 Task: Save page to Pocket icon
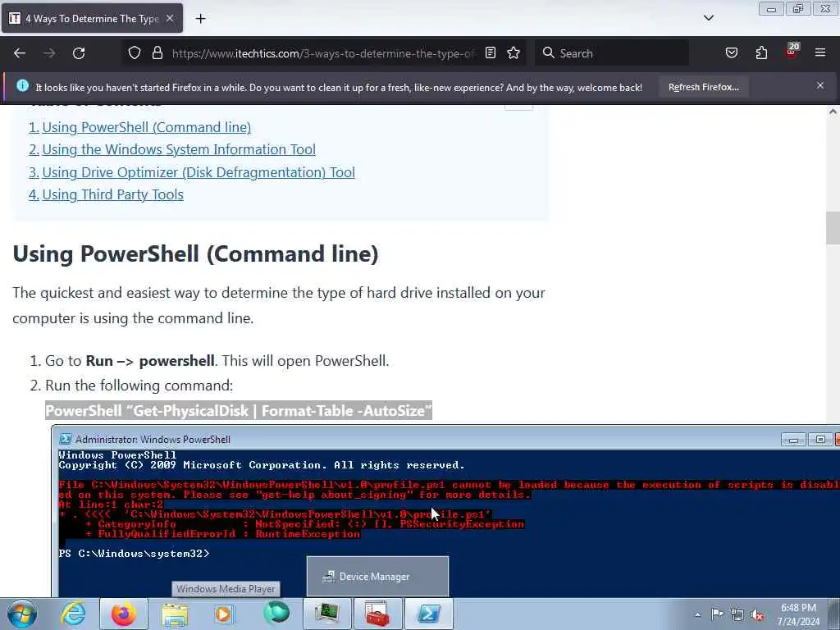732,53
